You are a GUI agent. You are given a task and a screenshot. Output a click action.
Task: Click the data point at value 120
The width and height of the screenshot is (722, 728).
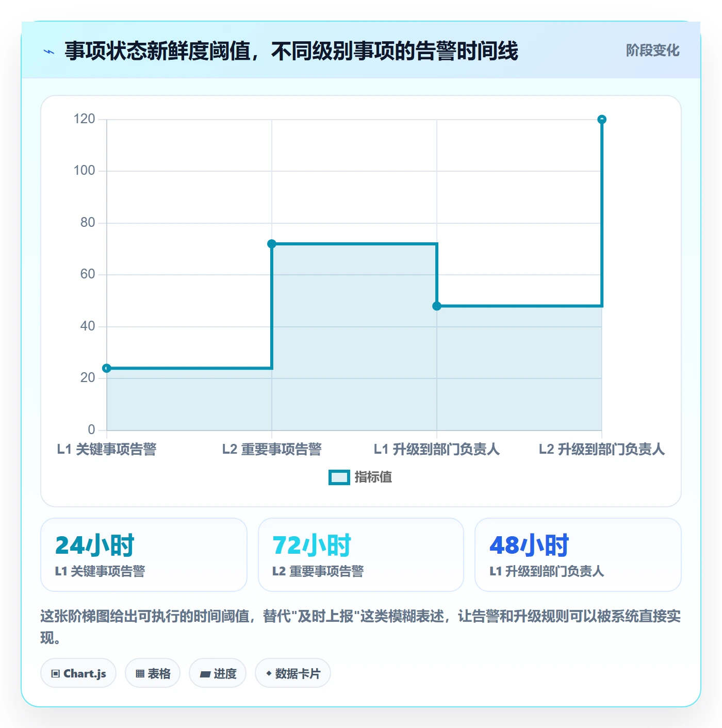click(602, 120)
